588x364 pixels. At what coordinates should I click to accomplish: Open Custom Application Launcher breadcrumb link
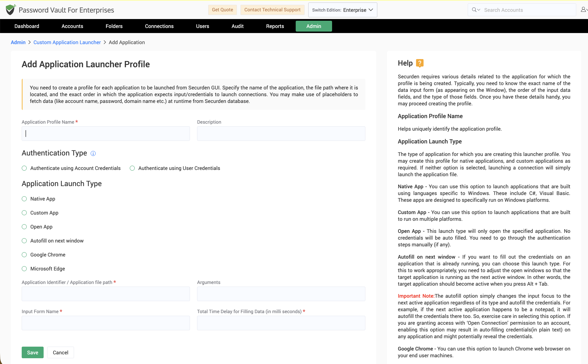tap(67, 42)
